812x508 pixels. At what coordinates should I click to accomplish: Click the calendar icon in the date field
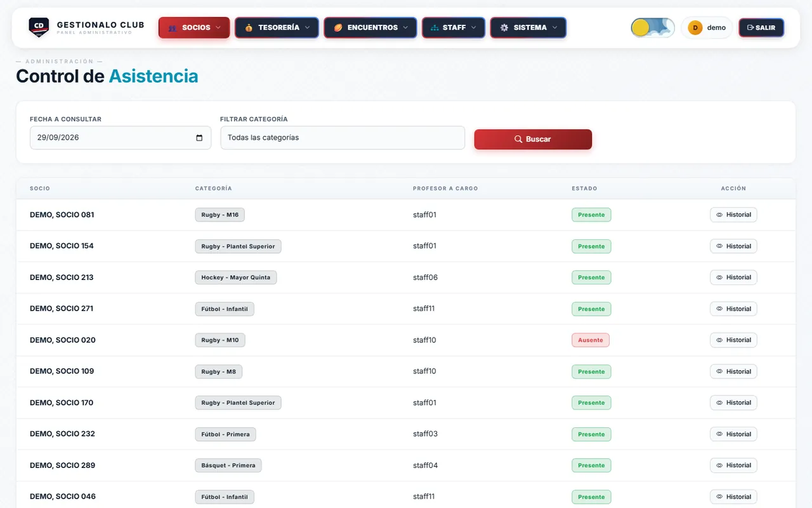pyautogui.click(x=199, y=138)
